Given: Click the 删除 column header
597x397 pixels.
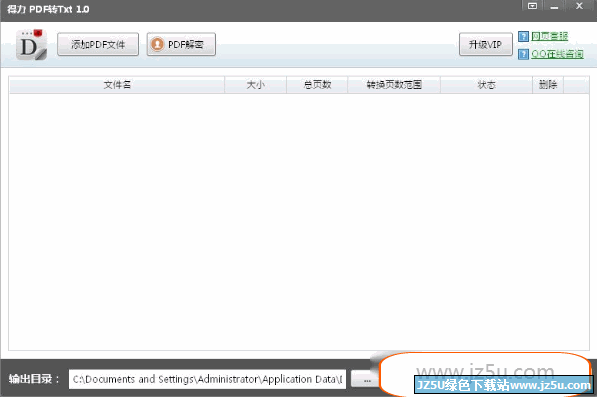Looking at the screenshot, I should click(548, 85).
